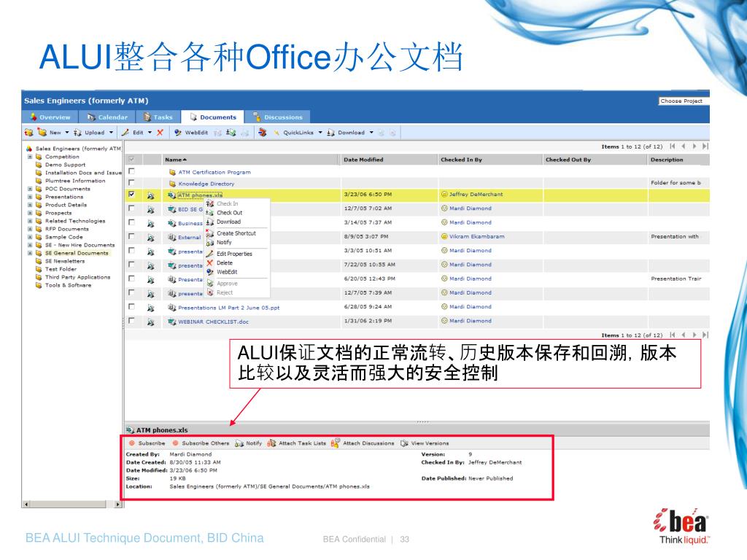Click the Download toolbar icon

click(x=330, y=133)
